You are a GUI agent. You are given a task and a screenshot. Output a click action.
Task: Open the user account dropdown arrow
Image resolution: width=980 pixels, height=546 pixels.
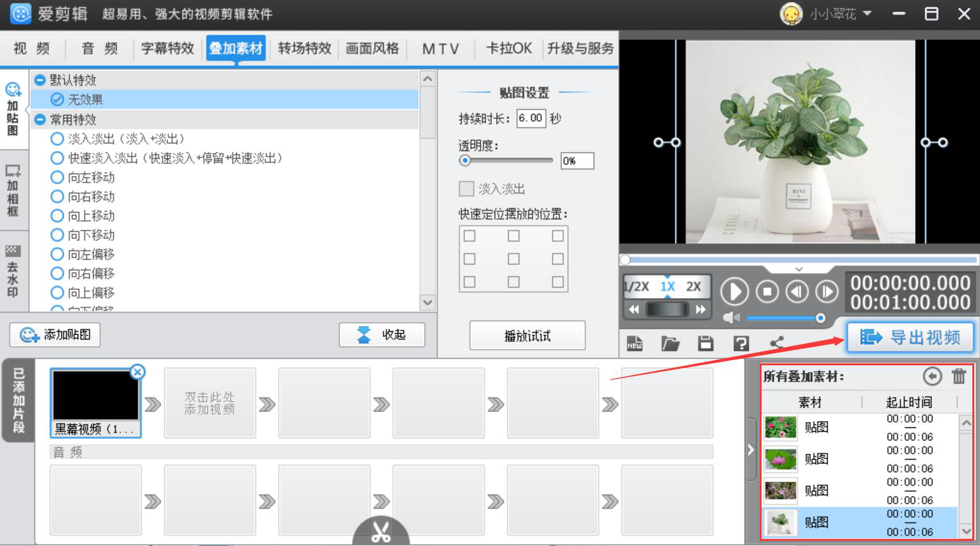(867, 13)
